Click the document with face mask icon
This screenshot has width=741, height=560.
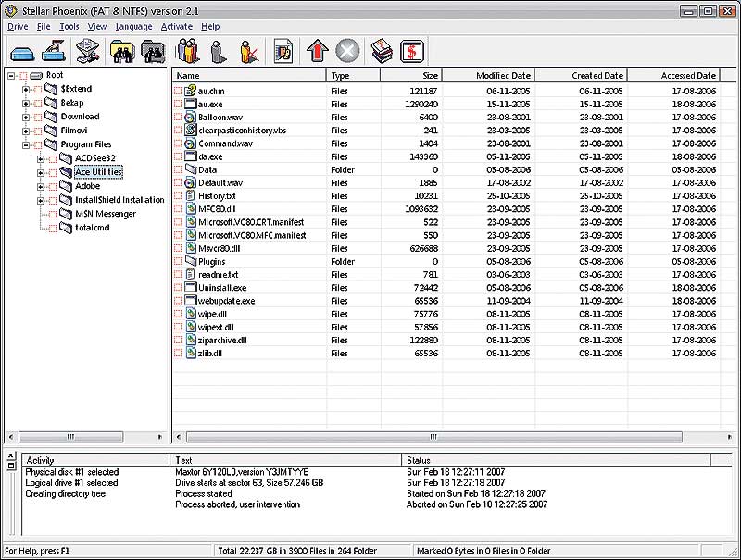283,51
